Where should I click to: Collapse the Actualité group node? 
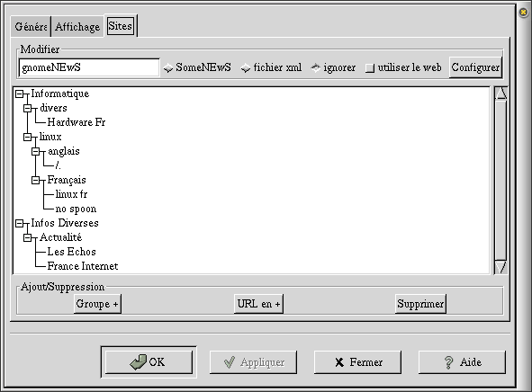(28, 238)
